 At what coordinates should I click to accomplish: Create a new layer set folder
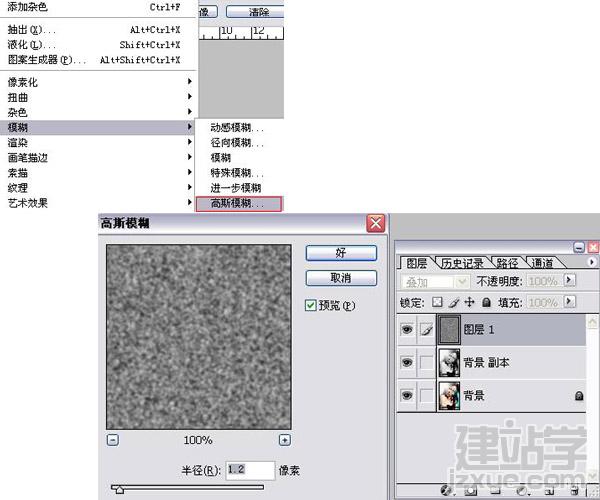[496, 490]
